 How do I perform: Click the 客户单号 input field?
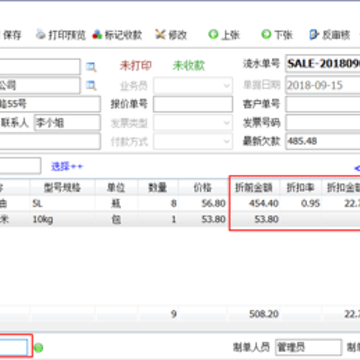coord(323,104)
